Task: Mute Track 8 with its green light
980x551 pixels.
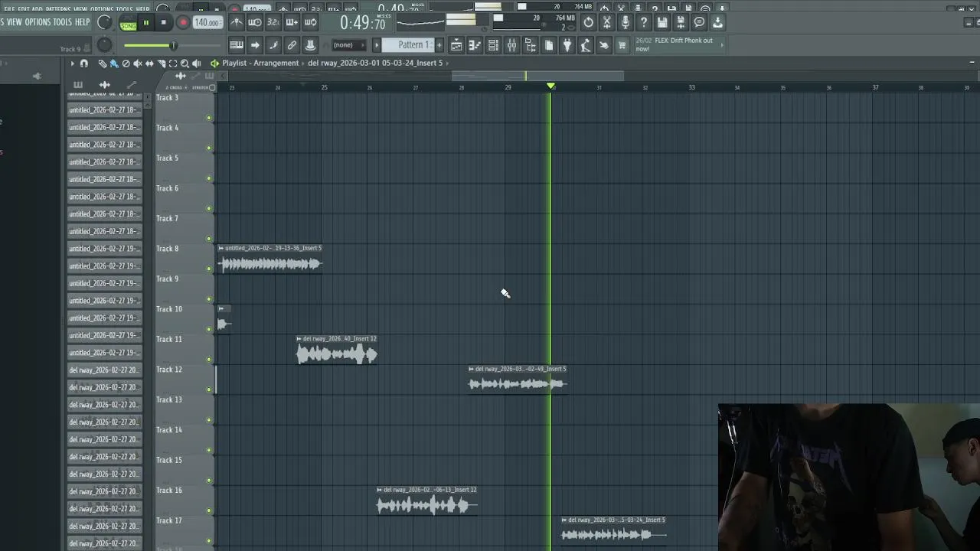Action: point(209,269)
